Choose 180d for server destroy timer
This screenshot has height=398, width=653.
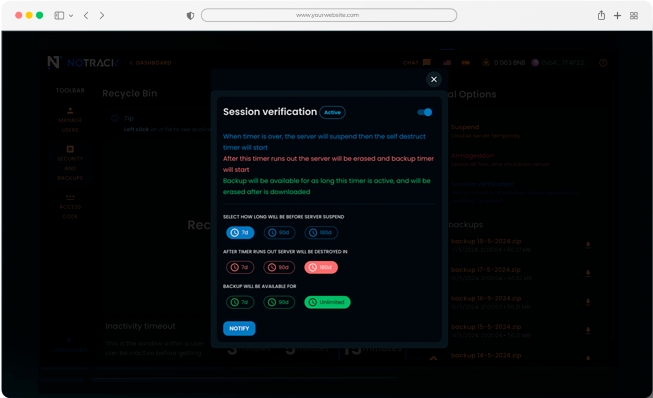pyautogui.click(x=321, y=267)
